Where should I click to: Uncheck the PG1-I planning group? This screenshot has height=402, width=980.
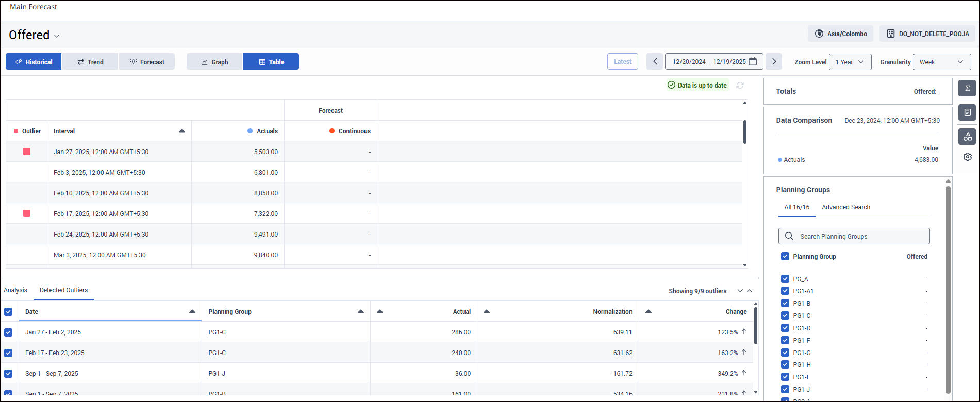(785, 377)
